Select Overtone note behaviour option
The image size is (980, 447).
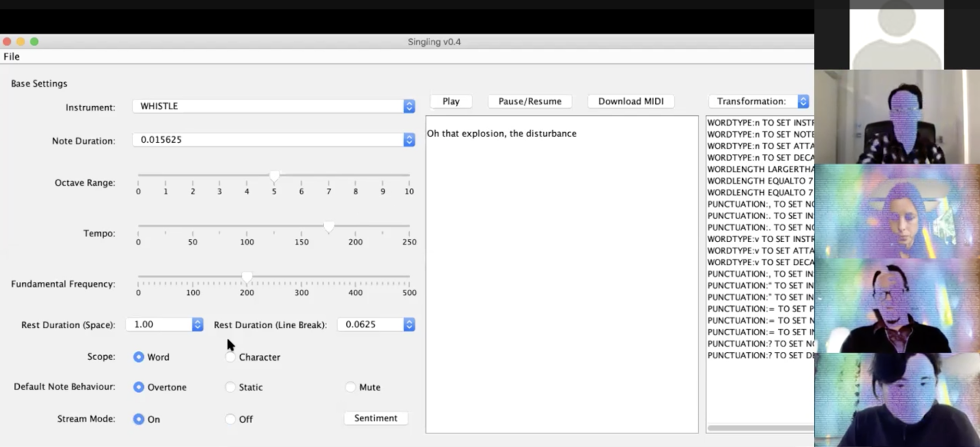[x=139, y=387]
